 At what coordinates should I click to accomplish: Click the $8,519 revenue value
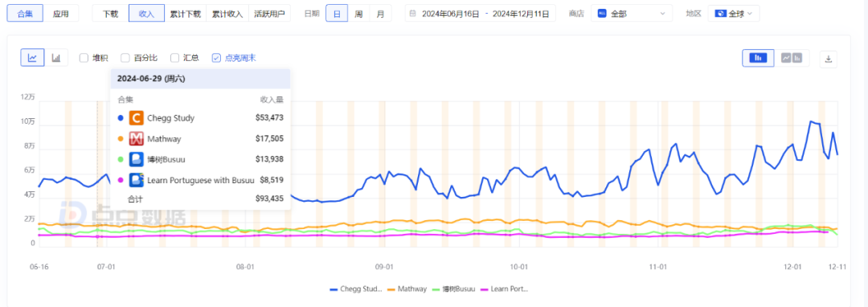(x=272, y=180)
